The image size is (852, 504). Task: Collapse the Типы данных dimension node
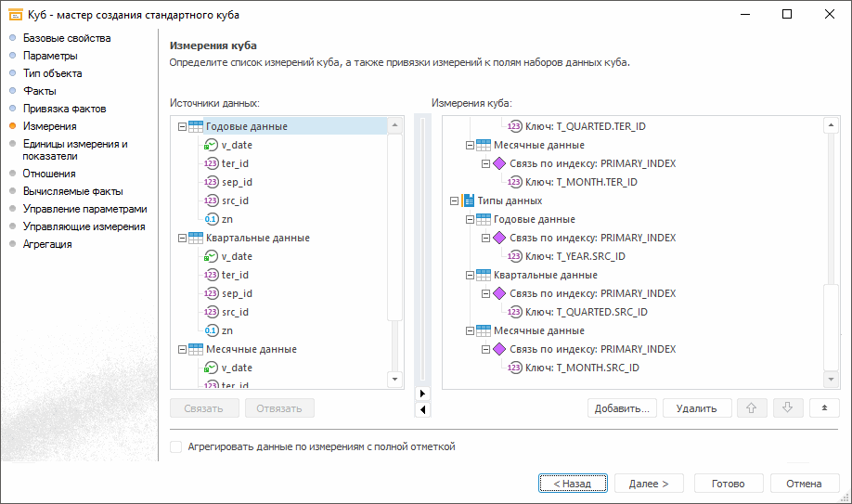click(452, 200)
